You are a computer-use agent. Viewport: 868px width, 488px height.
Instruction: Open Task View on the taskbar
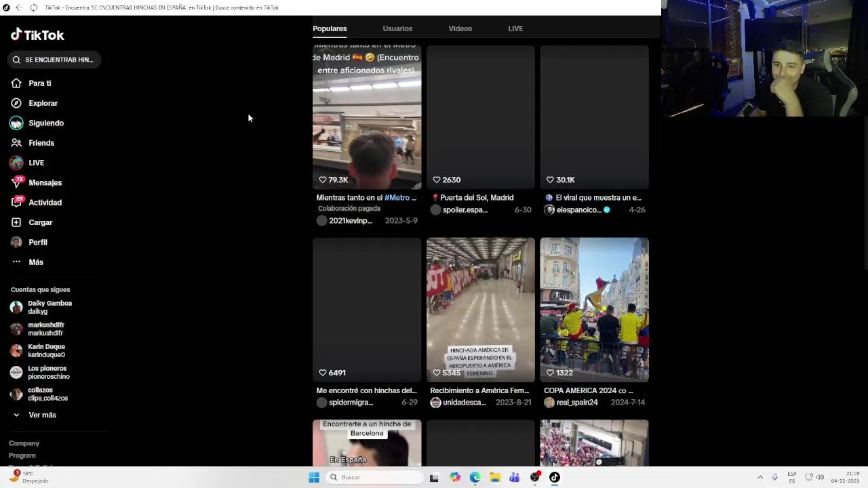point(434,477)
